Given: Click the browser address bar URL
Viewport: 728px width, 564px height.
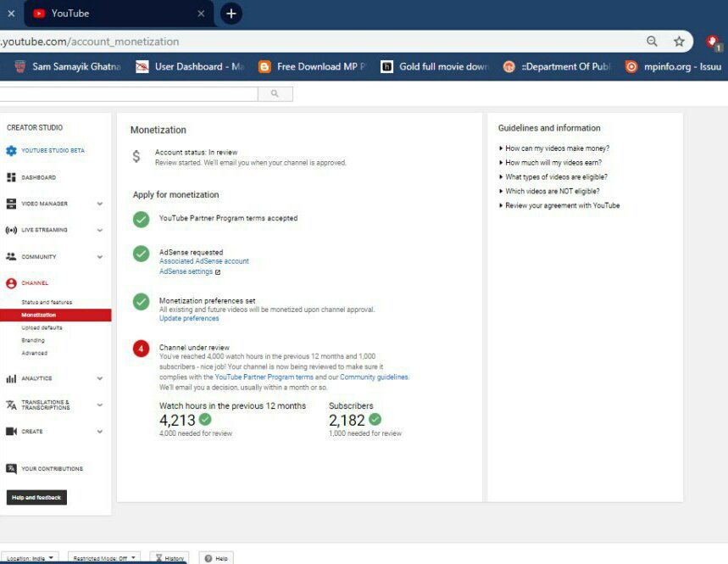Looking at the screenshot, I should pos(90,42).
